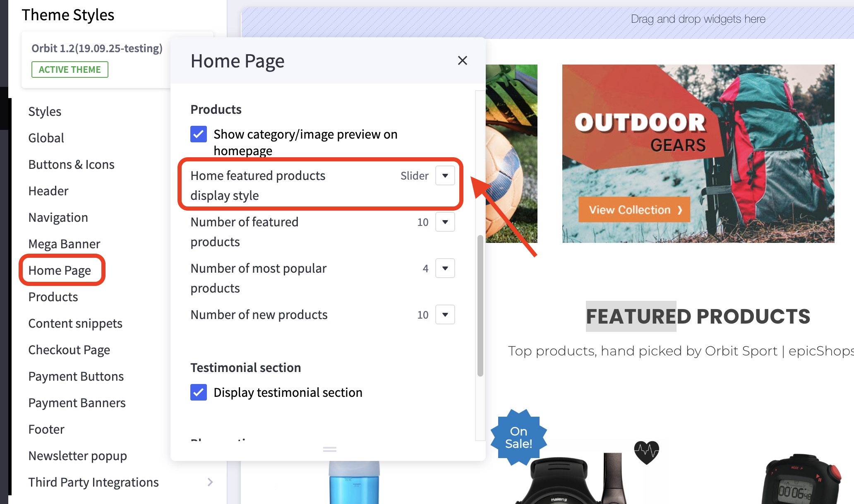854x504 pixels.
Task: Click View Collection button on banner
Action: pyautogui.click(x=634, y=210)
